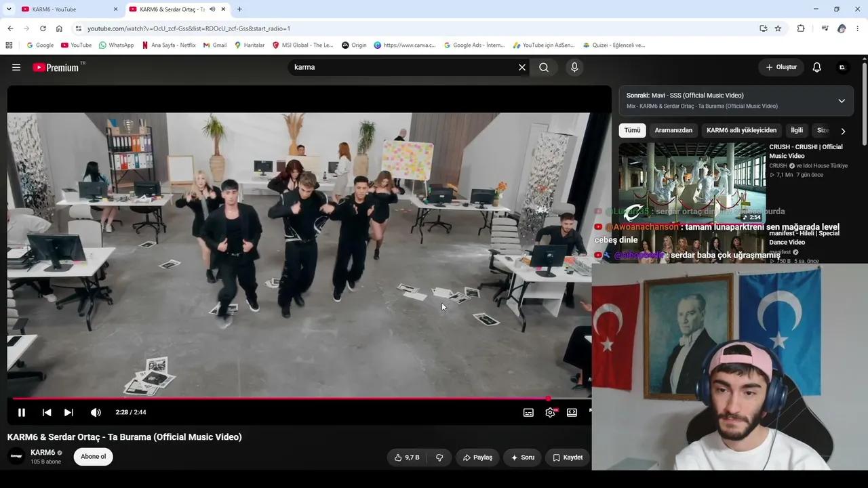
Task: Go back in browser history
Action: pos(10,28)
